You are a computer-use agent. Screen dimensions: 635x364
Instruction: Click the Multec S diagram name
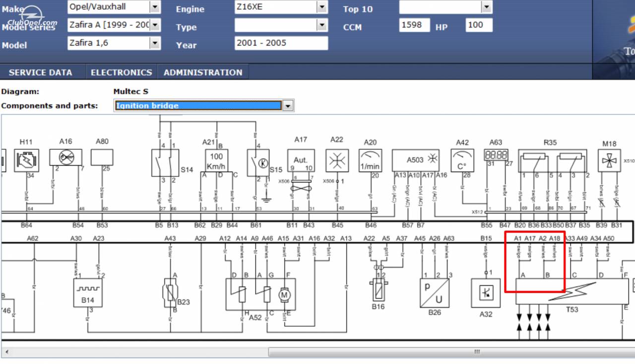pos(130,91)
